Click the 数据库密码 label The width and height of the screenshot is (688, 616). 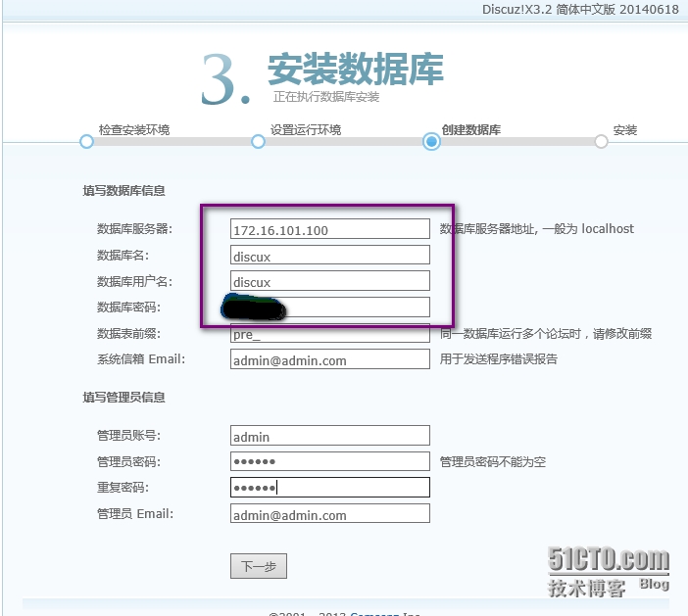tap(128, 307)
